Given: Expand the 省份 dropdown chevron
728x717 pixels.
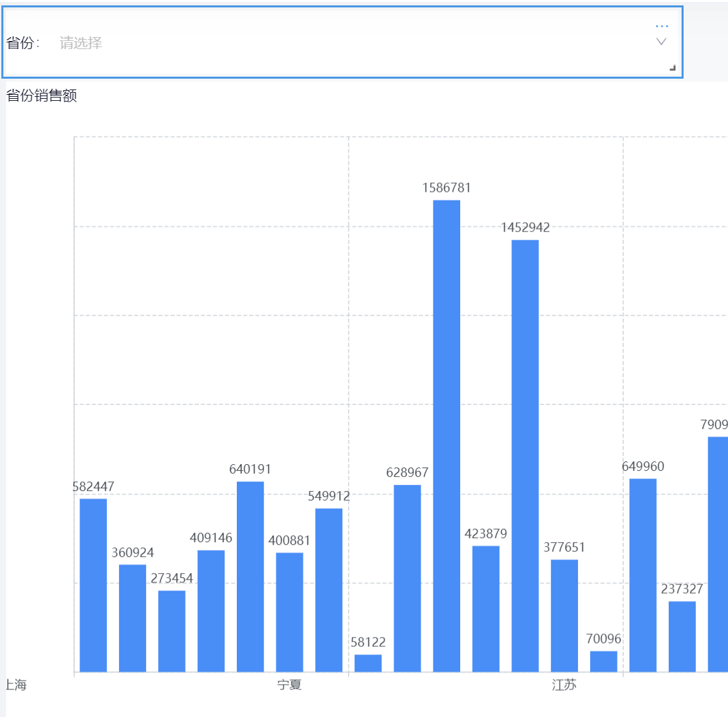Looking at the screenshot, I should coord(661,42).
